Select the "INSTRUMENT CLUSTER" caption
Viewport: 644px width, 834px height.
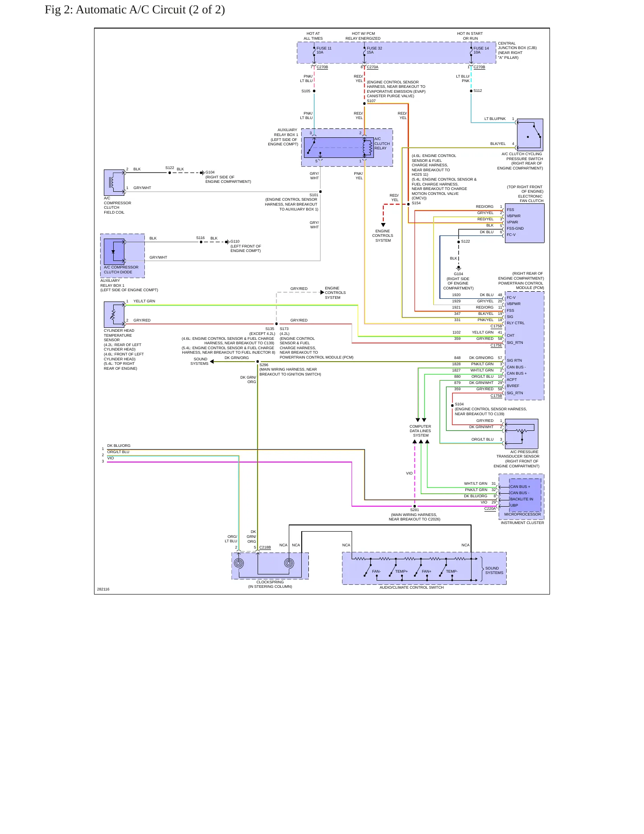pyautogui.click(x=522, y=523)
